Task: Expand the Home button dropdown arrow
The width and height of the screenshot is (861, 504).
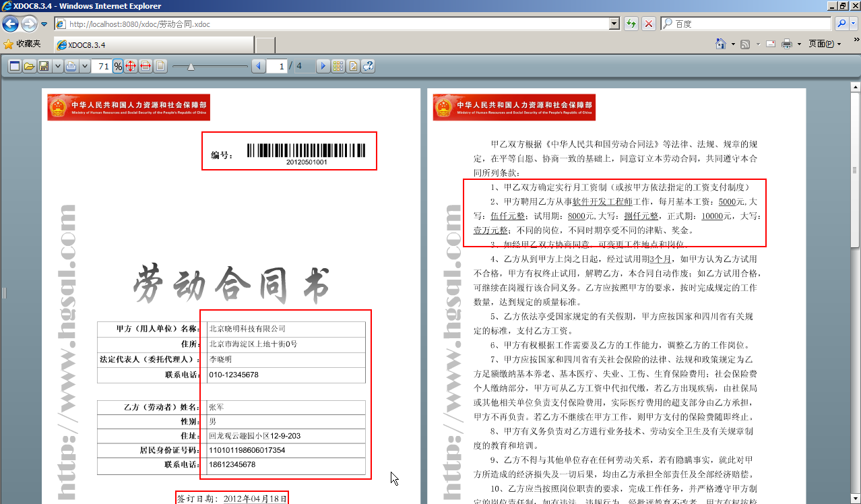Action: pos(733,44)
